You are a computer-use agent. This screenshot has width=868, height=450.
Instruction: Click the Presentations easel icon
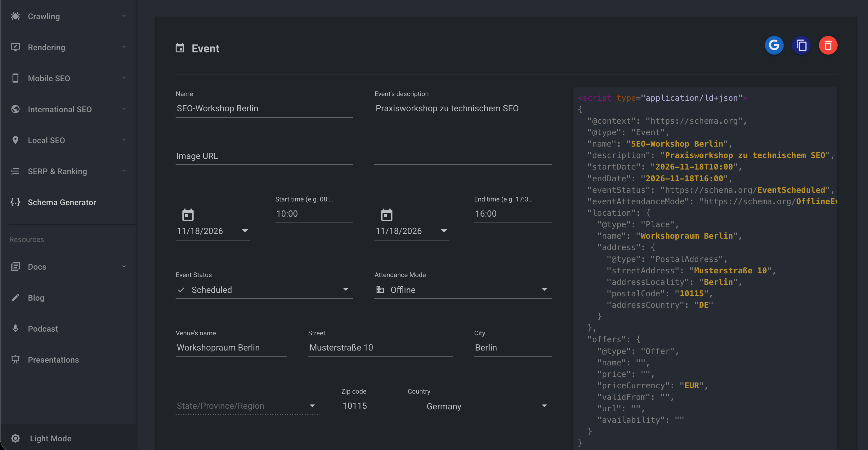click(x=15, y=360)
